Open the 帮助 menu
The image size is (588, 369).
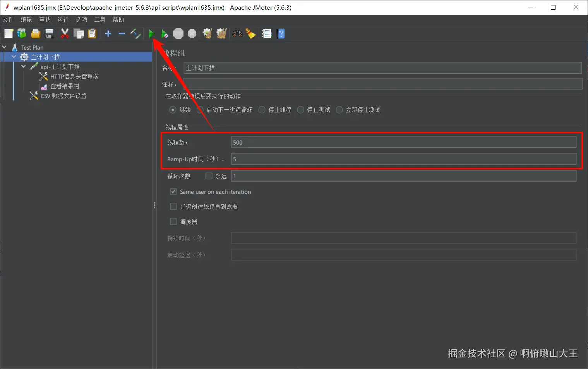pos(118,19)
